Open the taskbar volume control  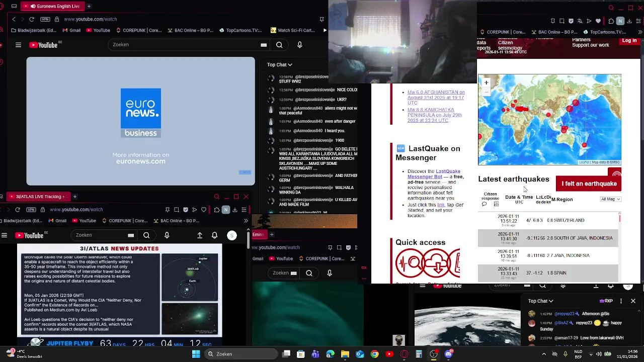[599, 354]
